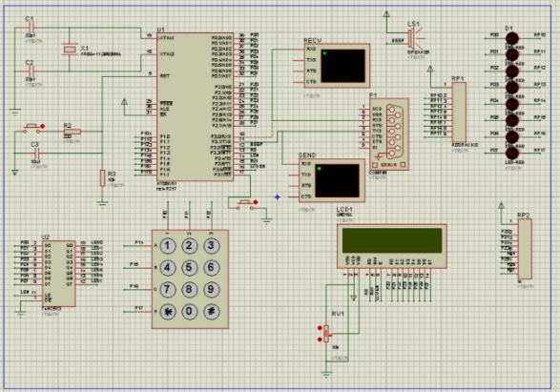Select capacitor C1
The image size is (560, 392).
click(31, 28)
